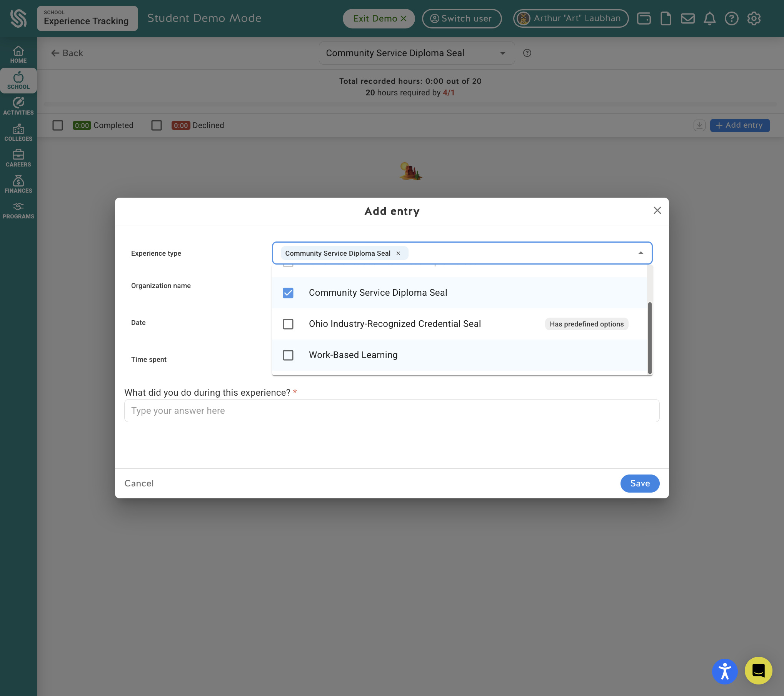Click the dropdown list scrollbar
The image size is (784, 696).
pyautogui.click(x=650, y=338)
